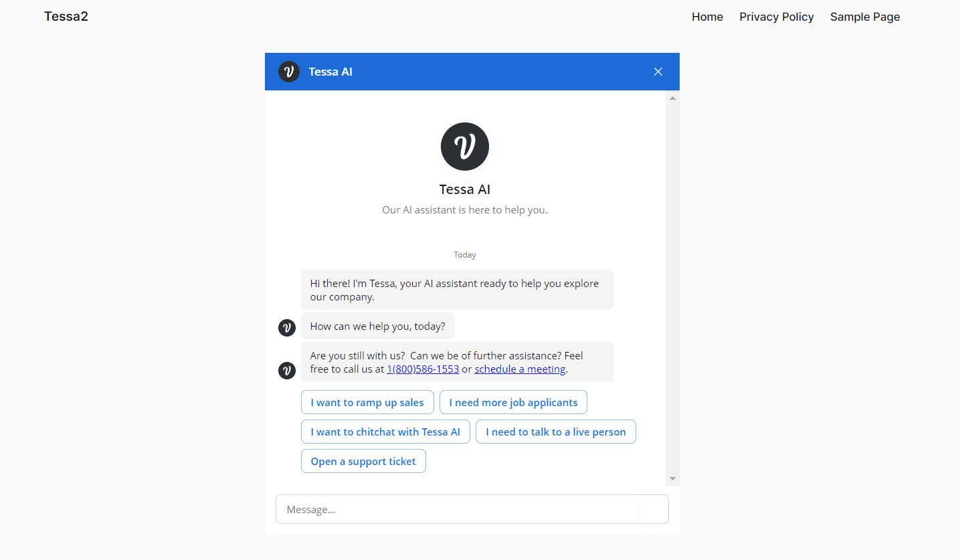960x560 pixels.
Task: Click the V avatar next to 'How can we help you' message
Action: [286, 328]
